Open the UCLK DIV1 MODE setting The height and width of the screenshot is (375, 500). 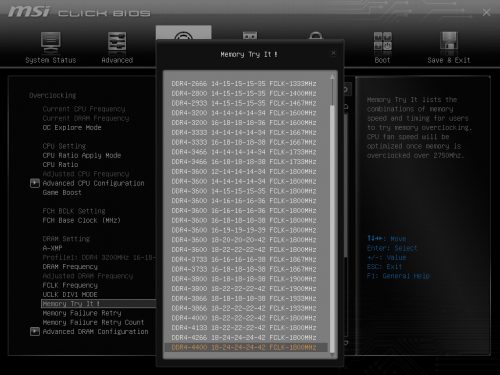point(70,295)
